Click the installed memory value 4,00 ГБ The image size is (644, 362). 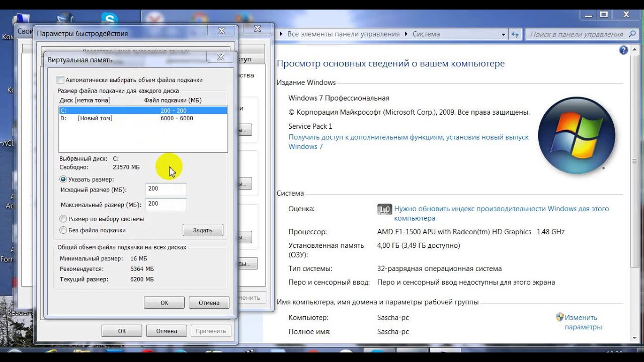pyautogui.click(x=419, y=245)
